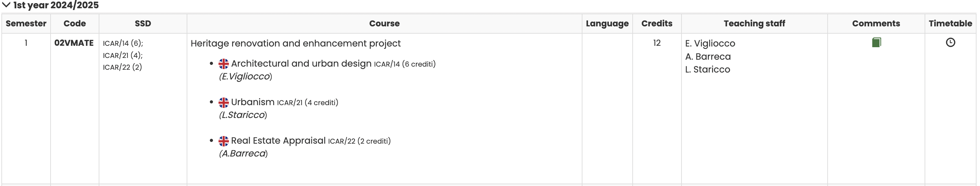The image size is (980, 186).
Task: Select the Real Estate Appraisal module
Action: click(278, 141)
